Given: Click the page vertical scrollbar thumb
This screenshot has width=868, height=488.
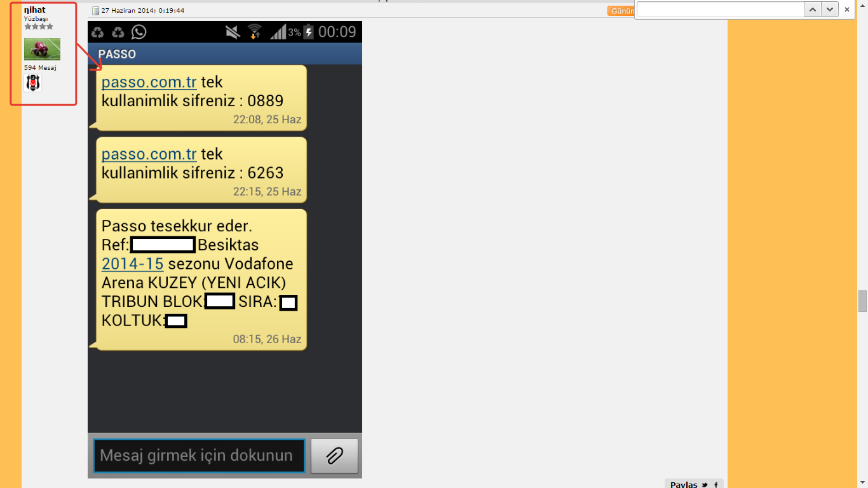Looking at the screenshot, I should 862,301.
